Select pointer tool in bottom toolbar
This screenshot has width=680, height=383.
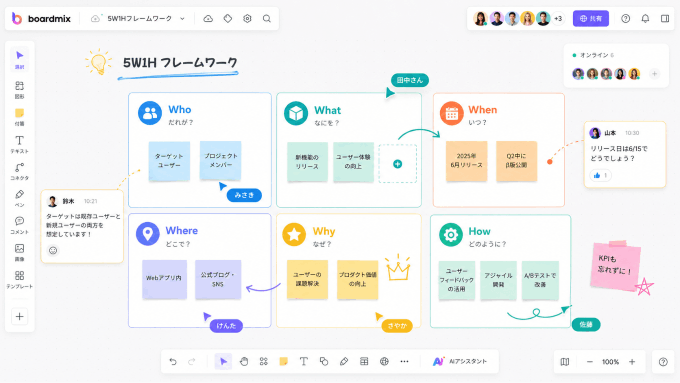pyautogui.click(x=223, y=361)
